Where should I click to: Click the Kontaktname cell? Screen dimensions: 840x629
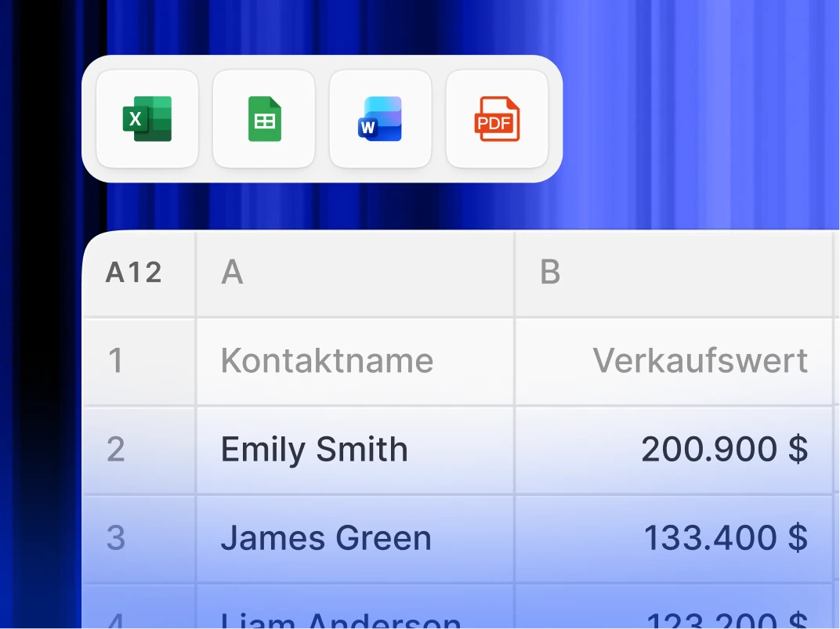click(355, 361)
